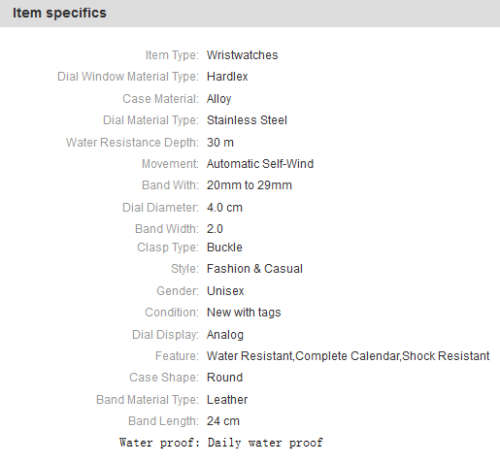This screenshot has height=463, width=500.
Task: Select the Wristwatches item type value
Action: [242, 55]
